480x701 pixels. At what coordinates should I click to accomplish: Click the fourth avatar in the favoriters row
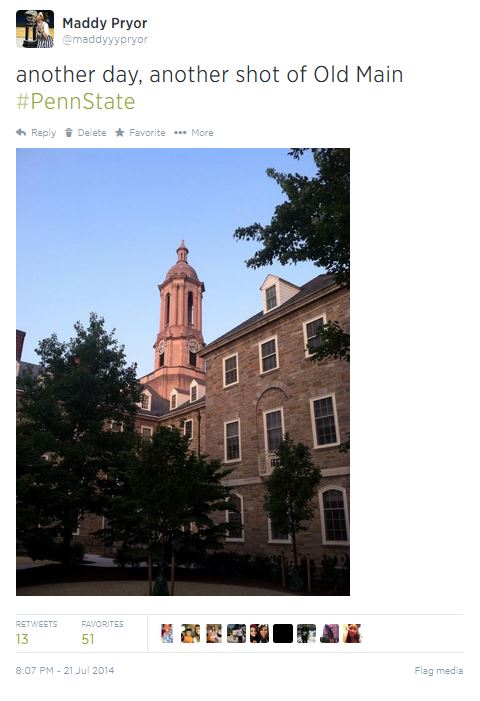tap(236, 633)
